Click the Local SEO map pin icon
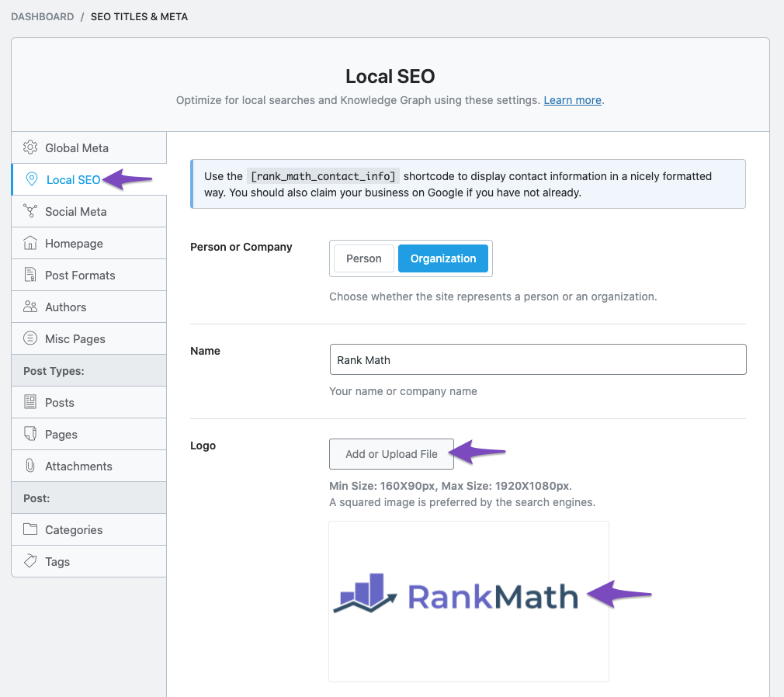784x697 pixels. tap(32, 179)
